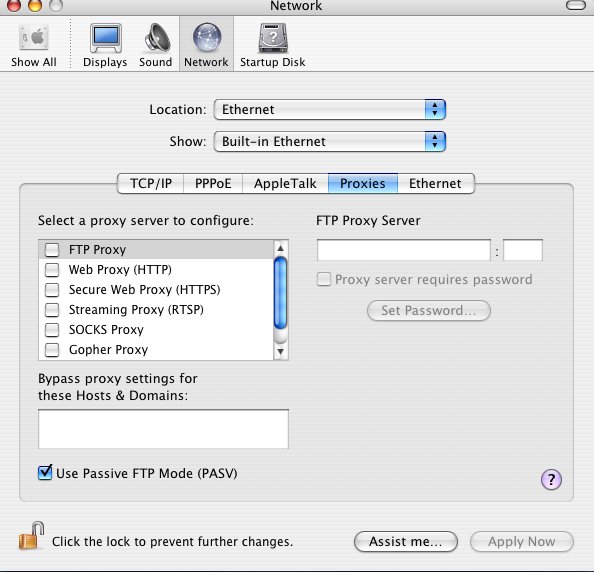Click the proxy list scroll down arrow
The image size is (594, 572).
click(x=280, y=352)
